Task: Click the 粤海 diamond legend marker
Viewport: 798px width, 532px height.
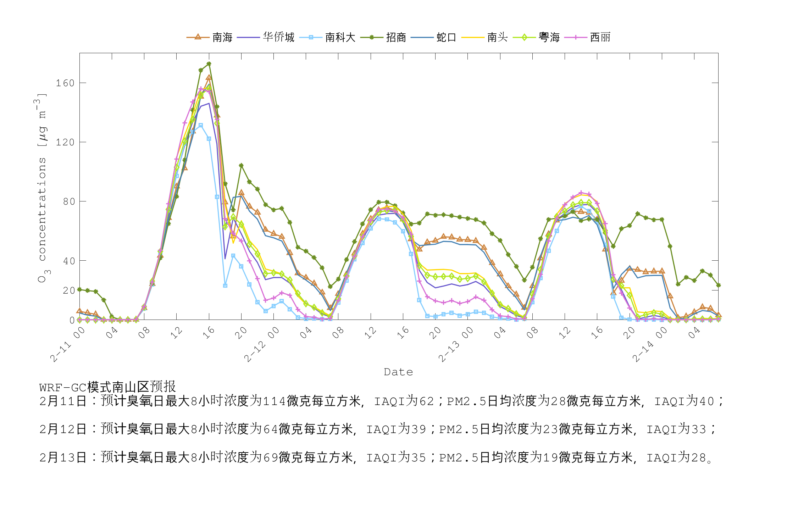Action: point(524,37)
